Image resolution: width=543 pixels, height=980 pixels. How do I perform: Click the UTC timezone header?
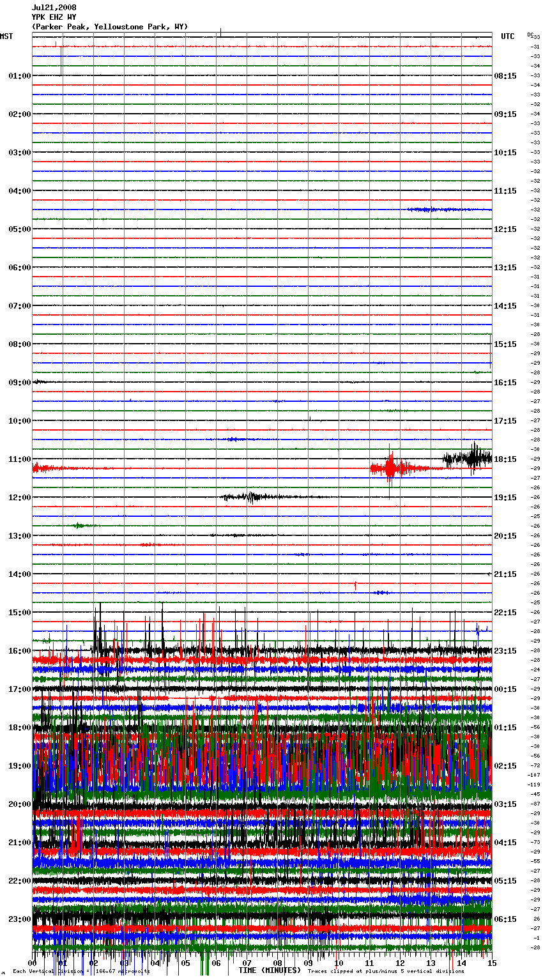click(508, 36)
